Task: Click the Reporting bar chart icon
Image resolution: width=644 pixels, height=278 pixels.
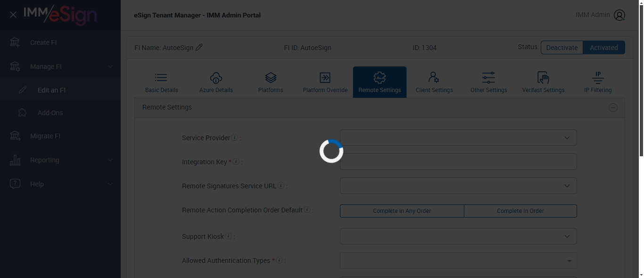Action: [15, 160]
